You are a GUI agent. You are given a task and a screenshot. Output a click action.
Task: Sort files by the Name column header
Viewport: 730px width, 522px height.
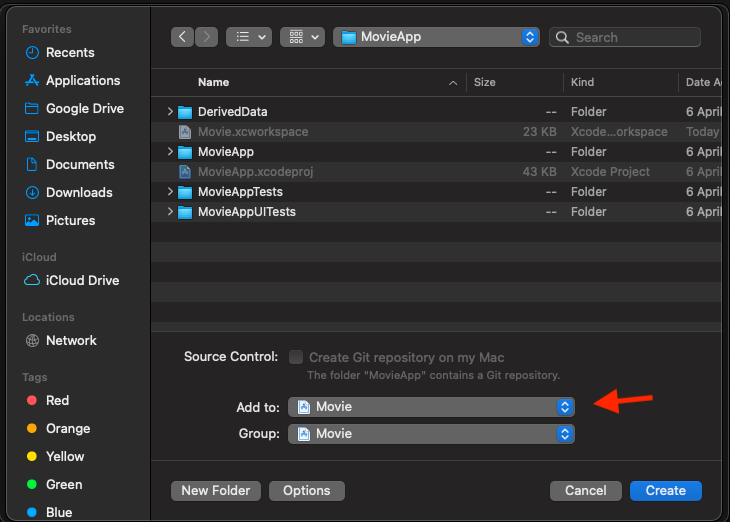coord(213,82)
